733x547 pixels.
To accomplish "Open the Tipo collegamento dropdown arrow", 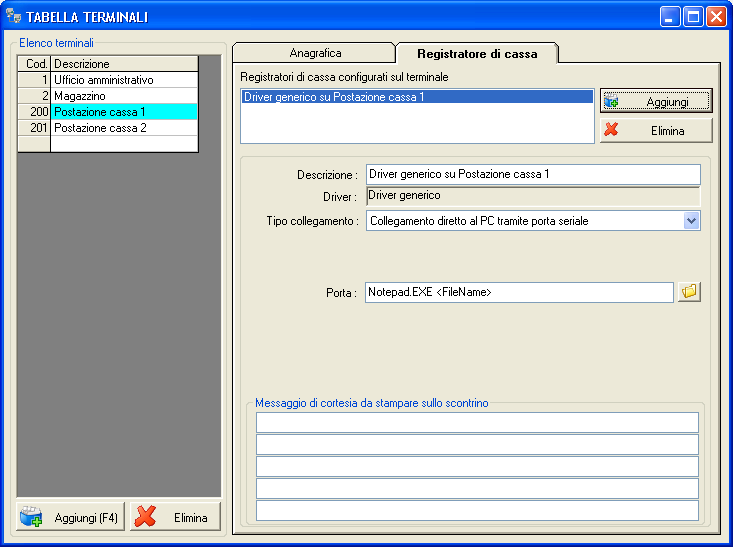I will (691, 221).
